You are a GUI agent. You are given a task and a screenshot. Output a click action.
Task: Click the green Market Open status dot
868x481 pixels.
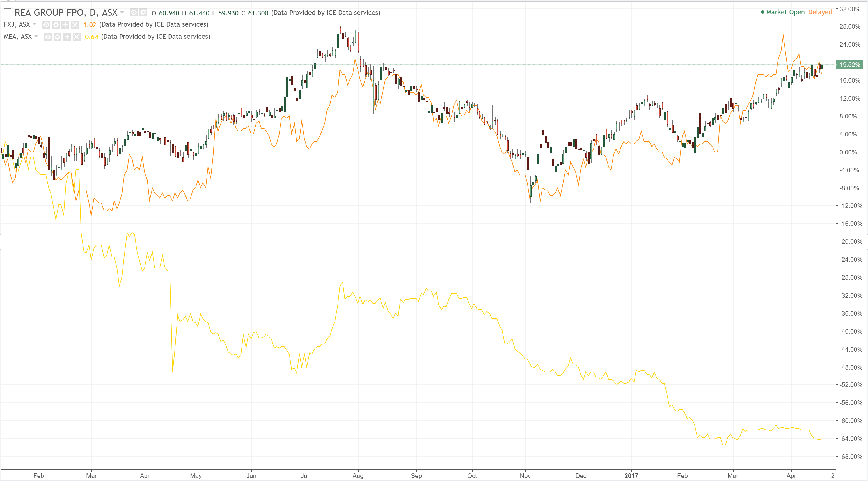coord(762,12)
